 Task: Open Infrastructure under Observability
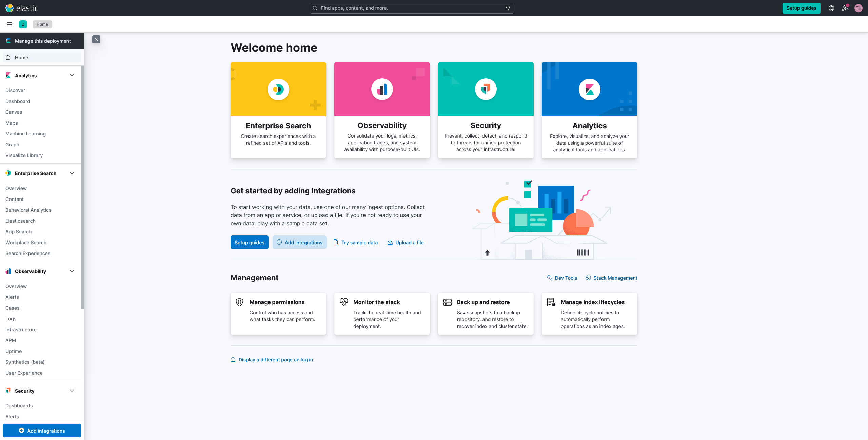click(x=21, y=330)
